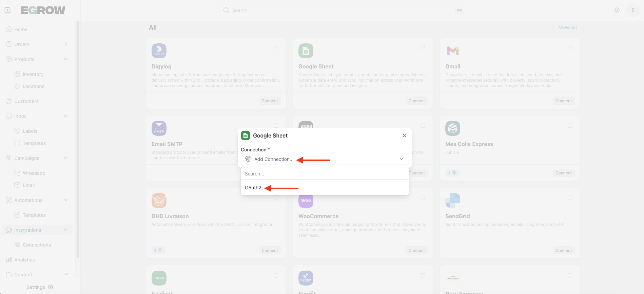Click the Digylog integration logo
Viewport: 644px width, 294px height.
[x=159, y=51]
